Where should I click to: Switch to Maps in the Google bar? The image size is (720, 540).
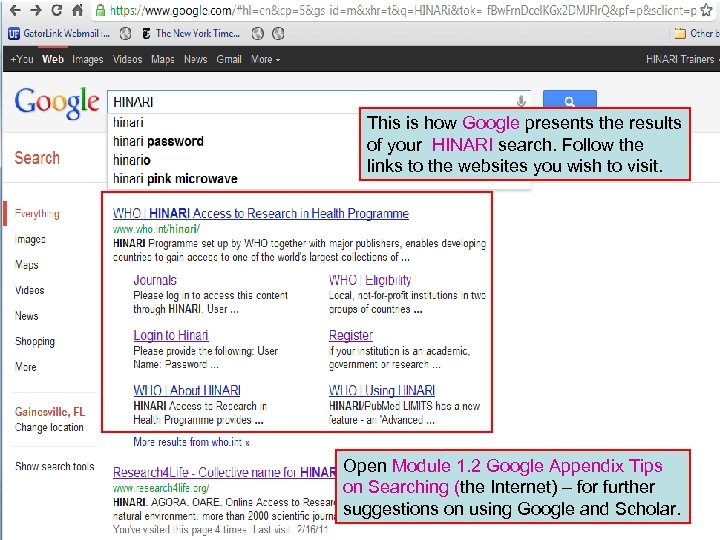click(163, 59)
